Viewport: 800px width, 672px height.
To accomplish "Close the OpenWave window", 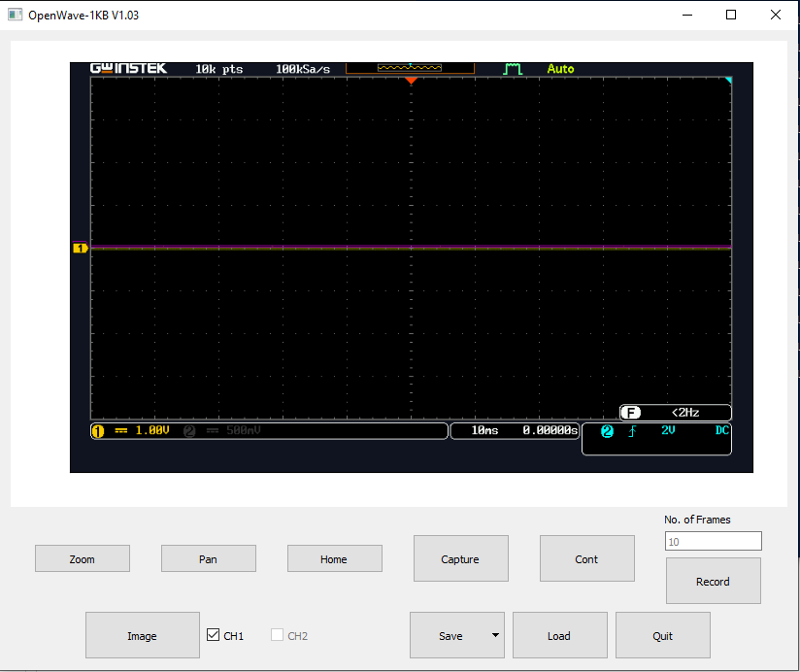I will tap(776, 15).
